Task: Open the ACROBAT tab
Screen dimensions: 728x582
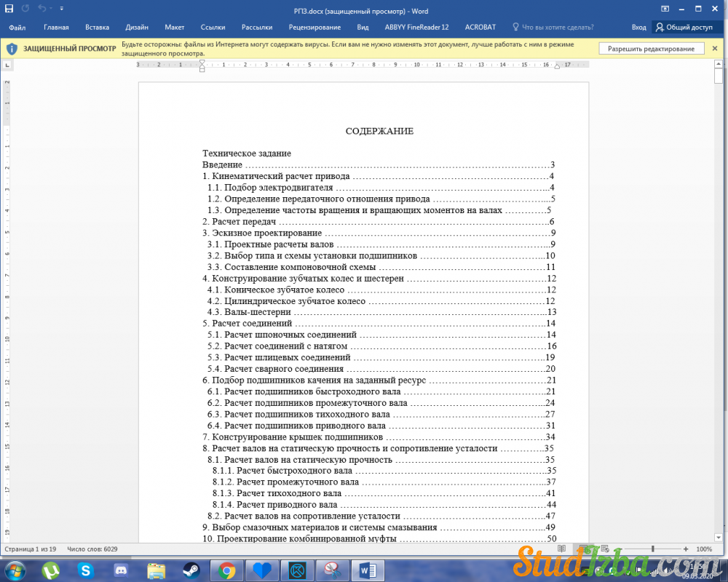Action: [480, 28]
